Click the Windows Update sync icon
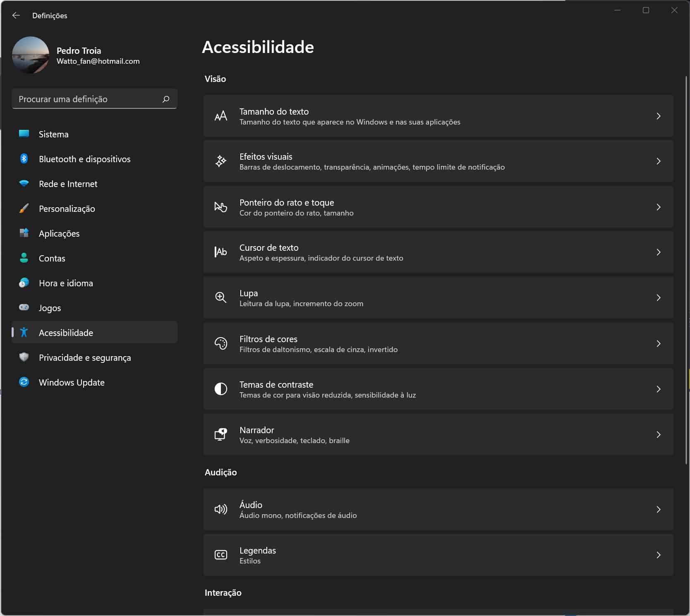Screen dimensions: 690x616 coord(24,382)
